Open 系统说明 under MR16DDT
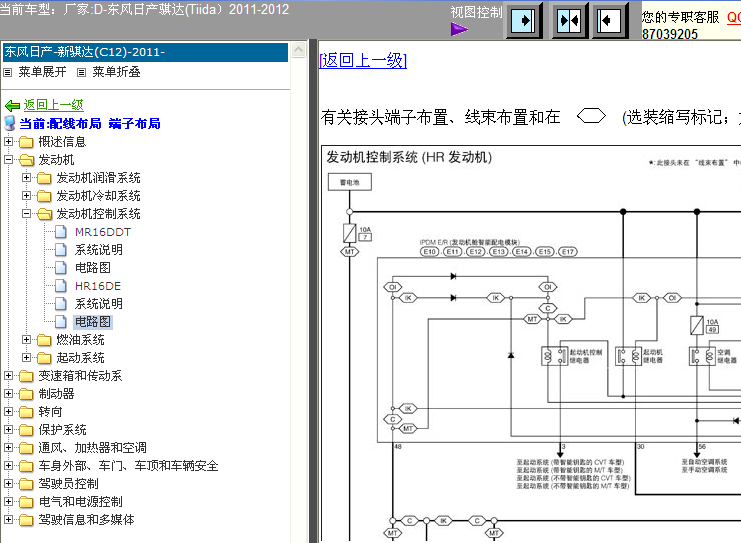This screenshot has height=543, width=741. pos(98,250)
